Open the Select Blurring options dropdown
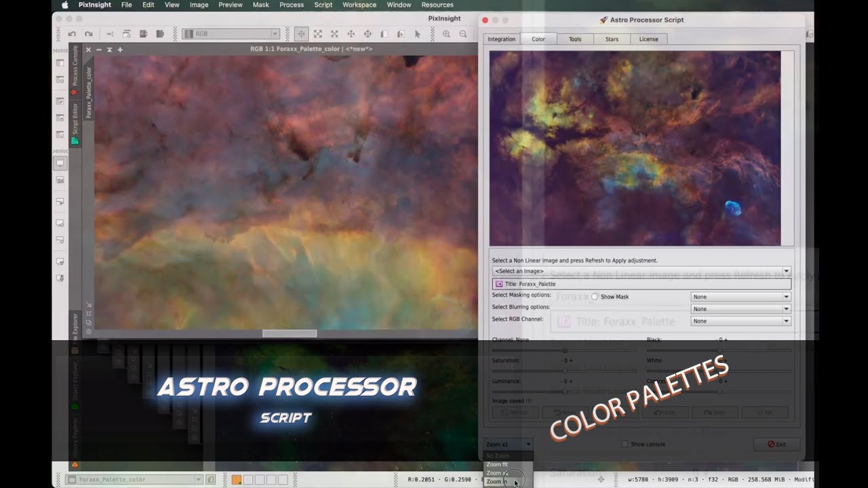 pyautogui.click(x=741, y=308)
